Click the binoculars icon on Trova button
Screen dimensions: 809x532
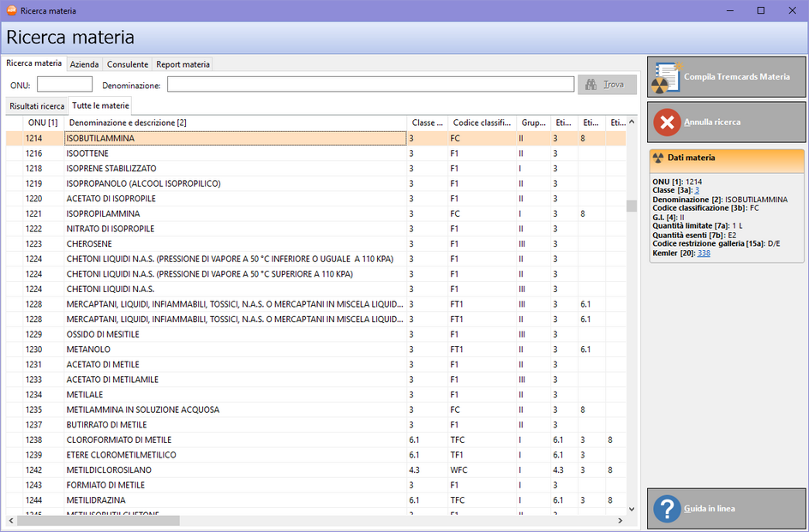point(590,85)
